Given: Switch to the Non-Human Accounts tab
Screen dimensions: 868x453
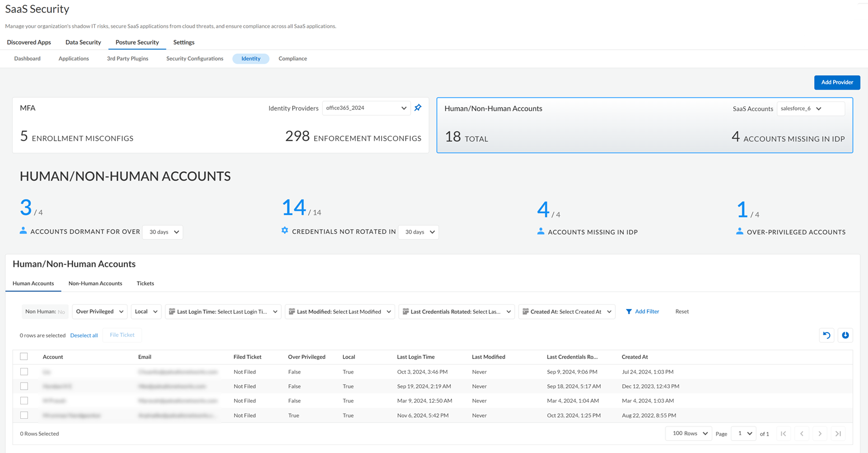Looking at the screenshot, I should 95,283.
